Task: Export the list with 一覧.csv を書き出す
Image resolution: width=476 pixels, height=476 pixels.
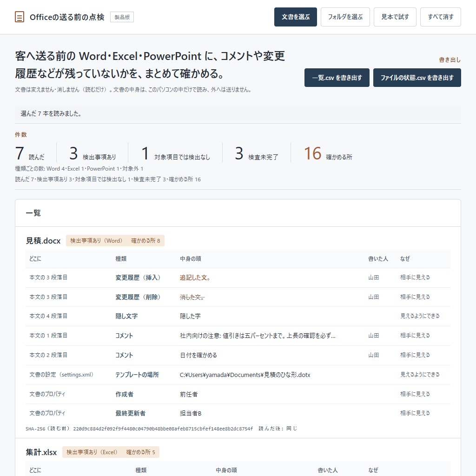Action: (337, 78)
